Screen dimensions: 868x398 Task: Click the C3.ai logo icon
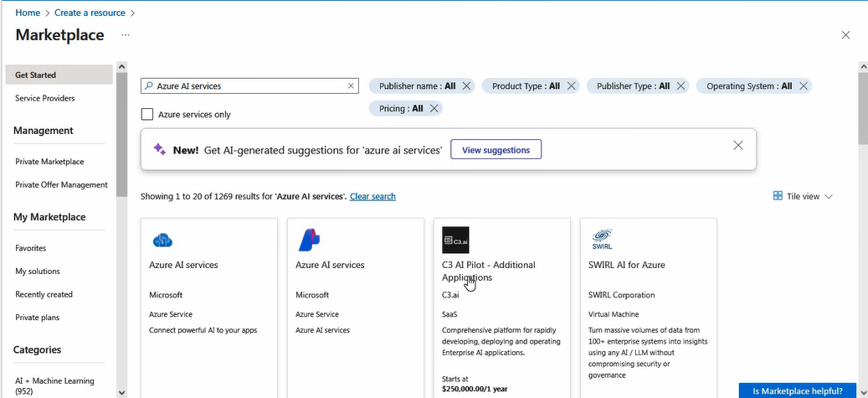455,240
